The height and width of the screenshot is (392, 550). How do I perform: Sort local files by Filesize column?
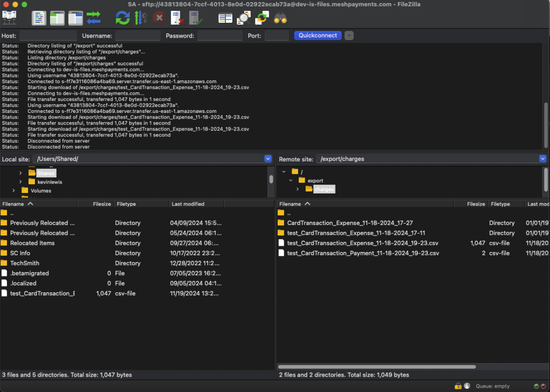coord(96,204)
